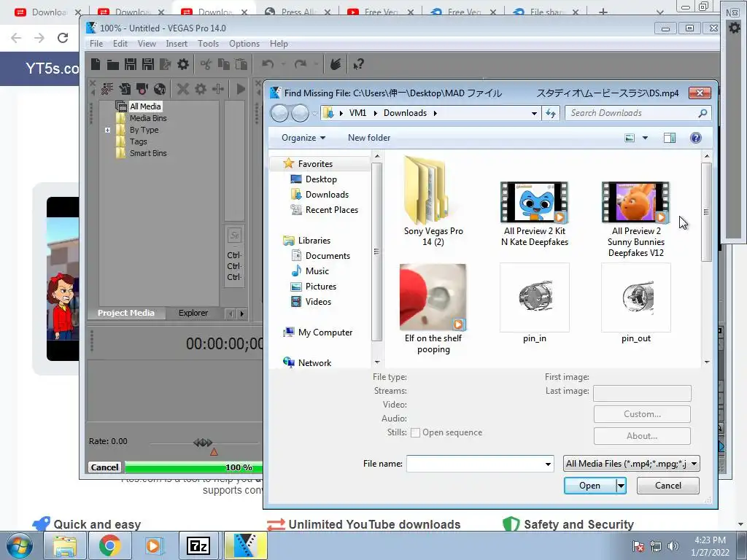
Task: Switch to the Project Media tab
Action: tap(125, 313)
